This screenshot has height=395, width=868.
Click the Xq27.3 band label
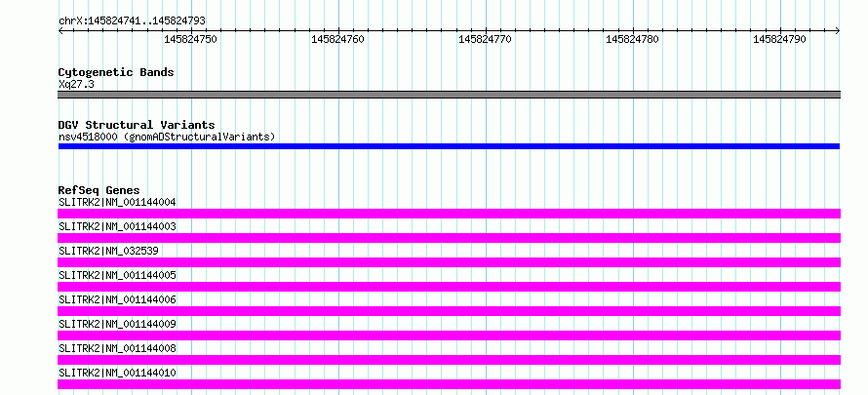(76, 84)
